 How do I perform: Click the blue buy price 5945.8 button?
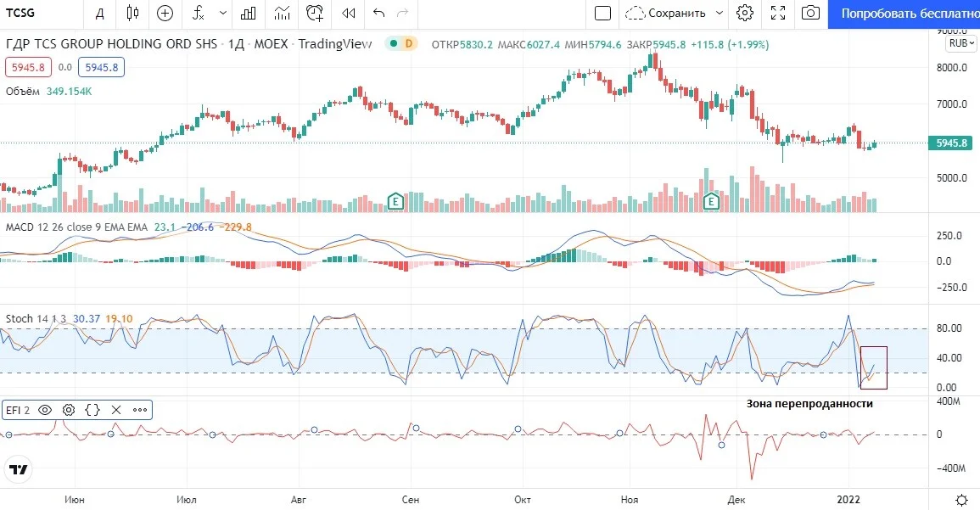(x=101, y=68)
